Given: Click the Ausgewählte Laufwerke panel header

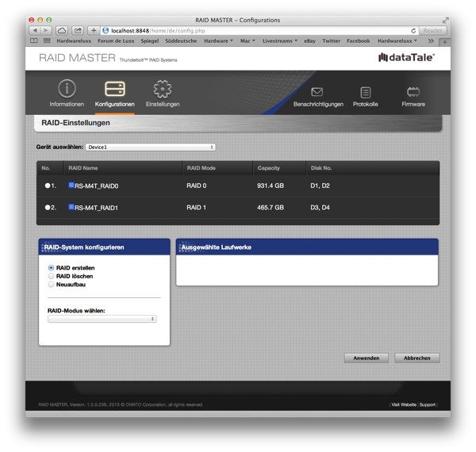Looking at the screenshot, I should (307, 247).
